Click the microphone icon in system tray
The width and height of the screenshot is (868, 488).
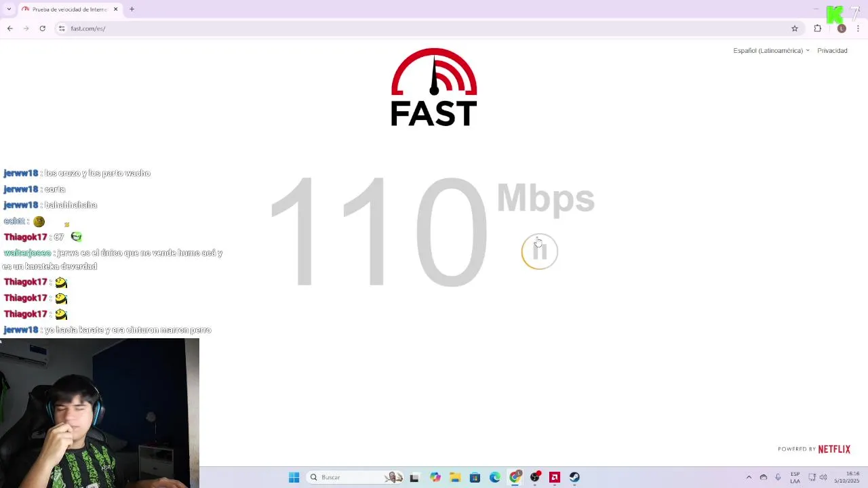[x=778, y=477]
